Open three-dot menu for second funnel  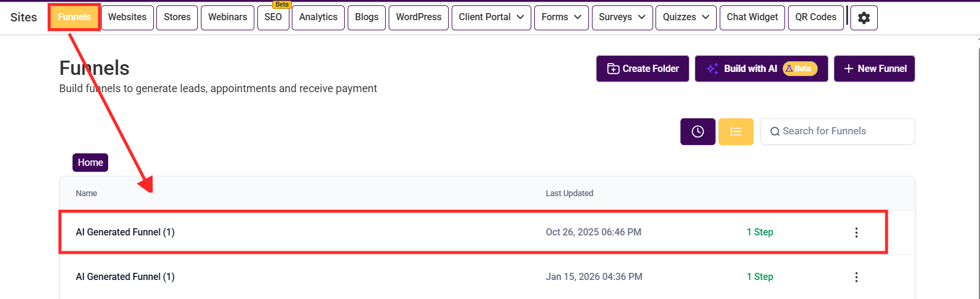tap(856, 277)
